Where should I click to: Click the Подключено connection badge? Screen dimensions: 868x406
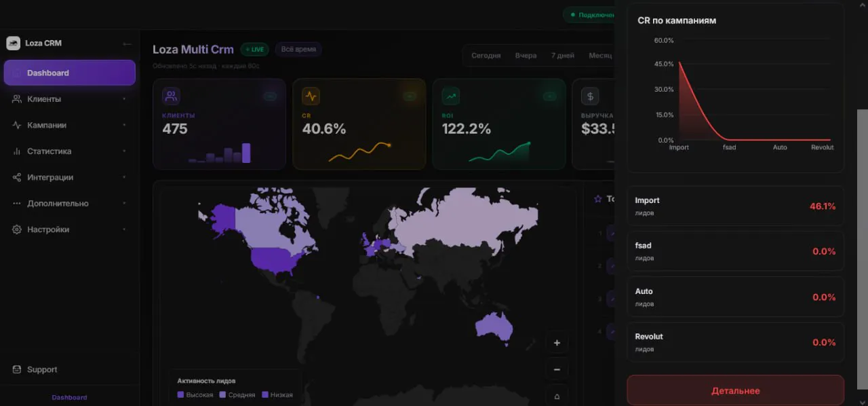589,14
